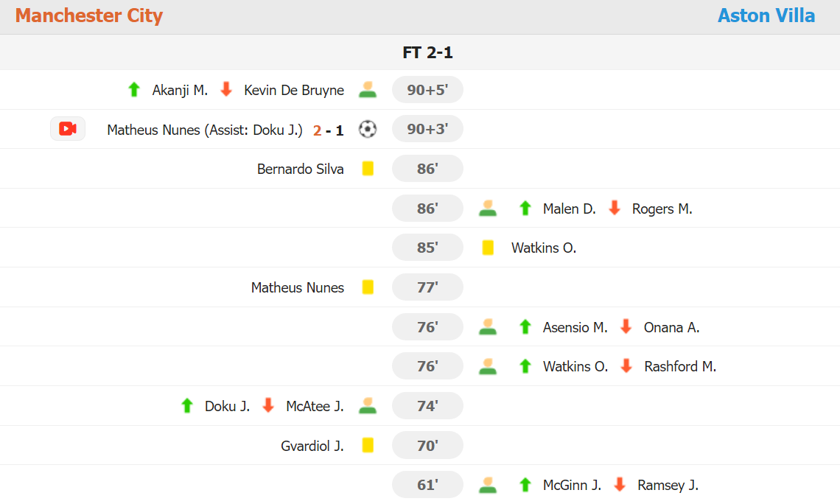Click substitution icon beside Kevin De Bruyne
840x504 pixels.
368,90
